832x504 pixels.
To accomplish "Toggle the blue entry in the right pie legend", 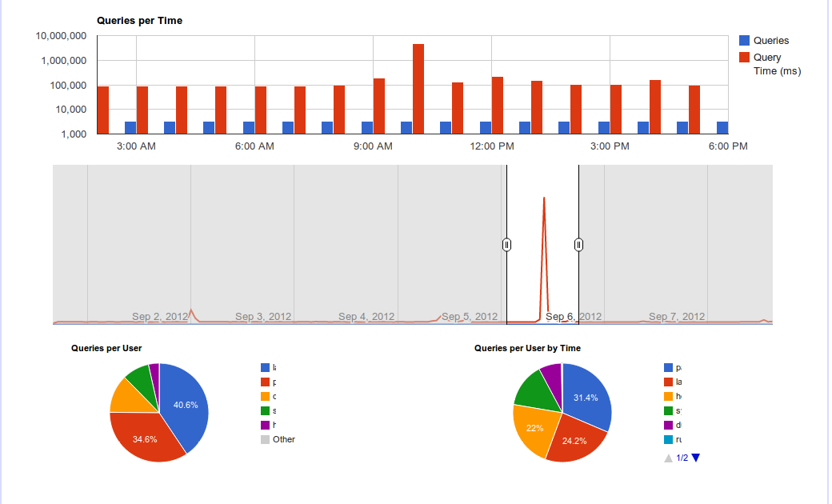I will point(670,367).
